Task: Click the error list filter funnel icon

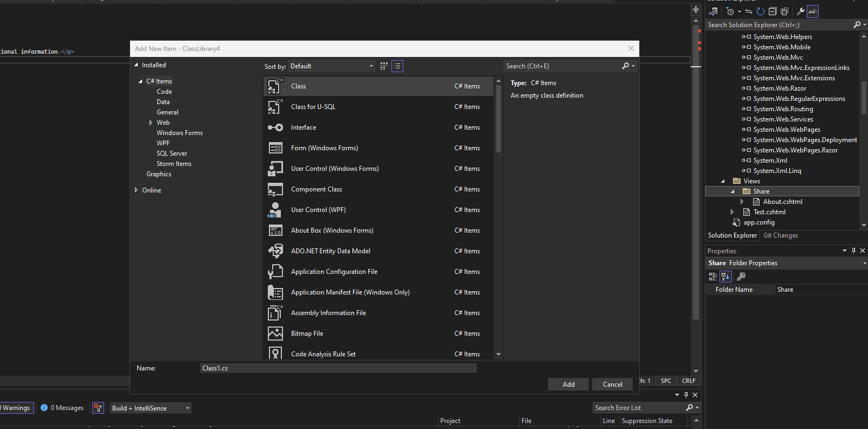Action: (98, 408)
